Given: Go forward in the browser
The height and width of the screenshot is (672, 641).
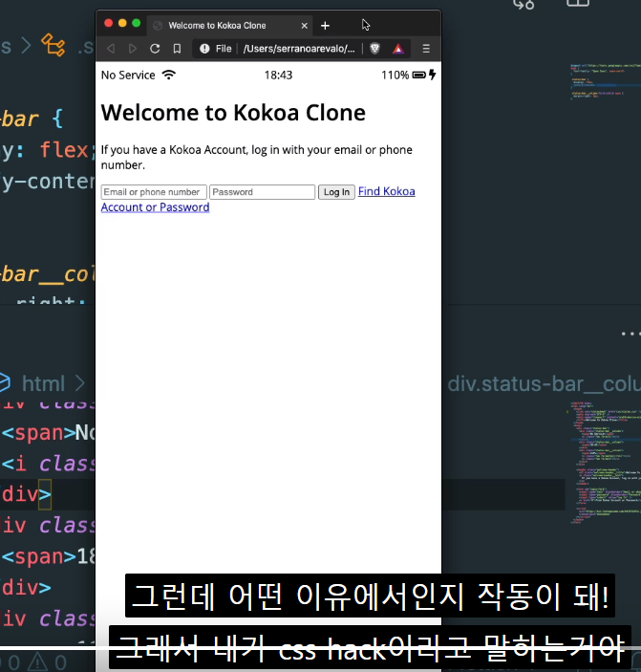Looking at the screenshot, I should (133, 49).
